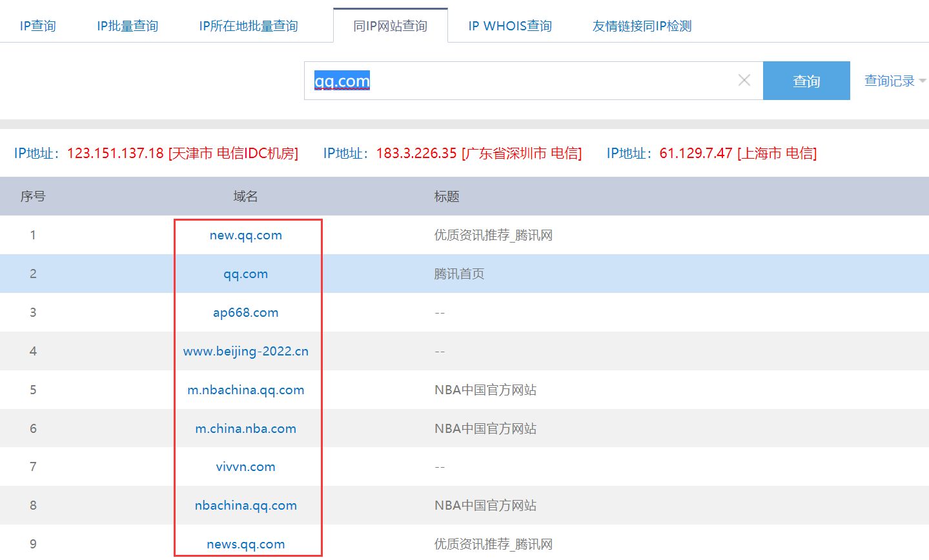Click the 序号 column header
929x560 pixels.
click(33, 196)
